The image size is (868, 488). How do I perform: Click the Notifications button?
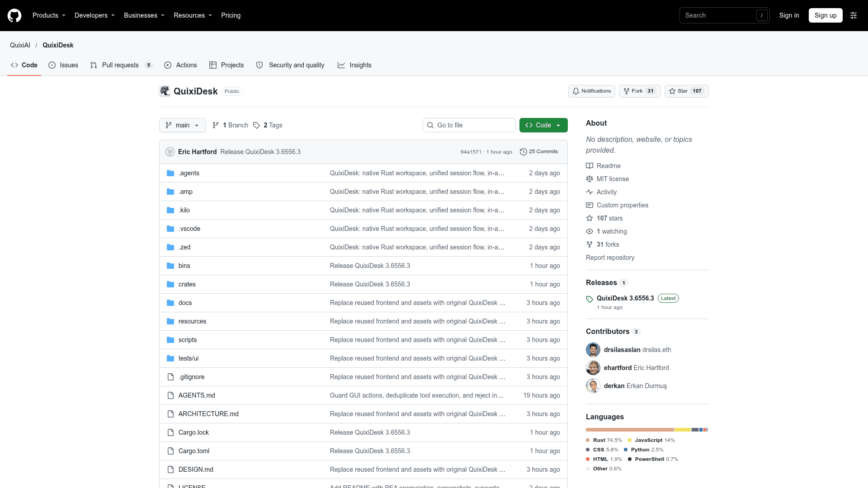tap(592, 91)
